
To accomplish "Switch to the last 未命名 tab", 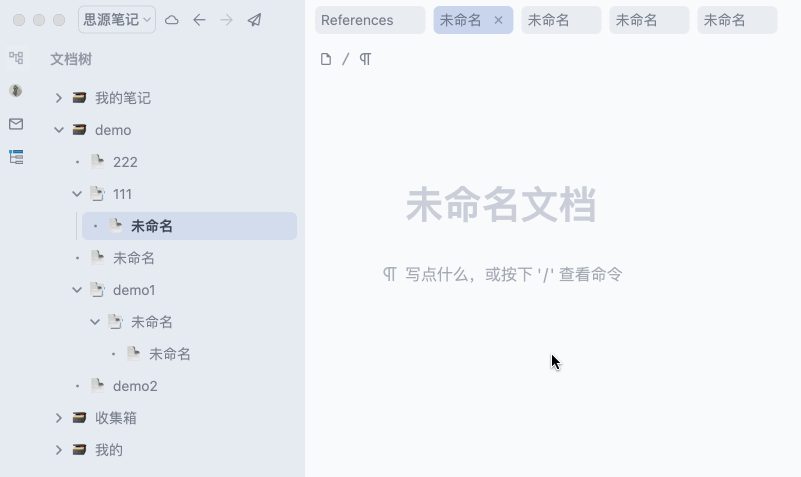I will pos(737,20).
